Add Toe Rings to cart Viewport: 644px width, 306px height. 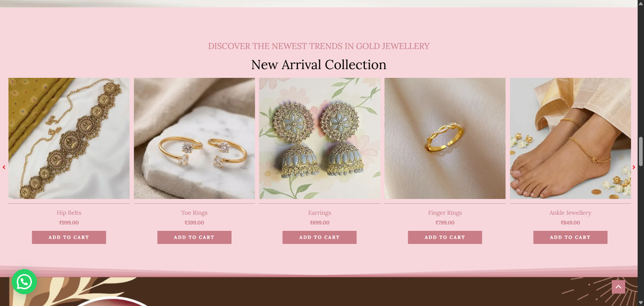click(x=194, y=237)
